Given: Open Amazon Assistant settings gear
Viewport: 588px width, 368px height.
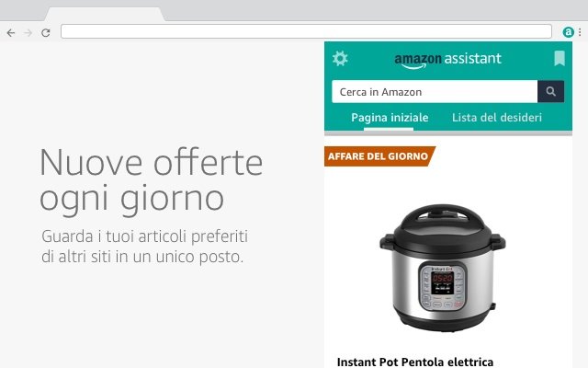Looking at the screenshot, I should (x=340, y=59).
